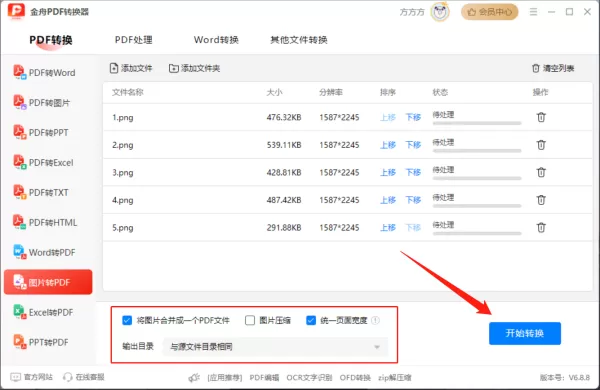Image resolution: width=600 pixels, height=390 pixels.
Task: Uncheck 将图片合并成一个PDF文件 checkbox
Action: tap(127, 320)
